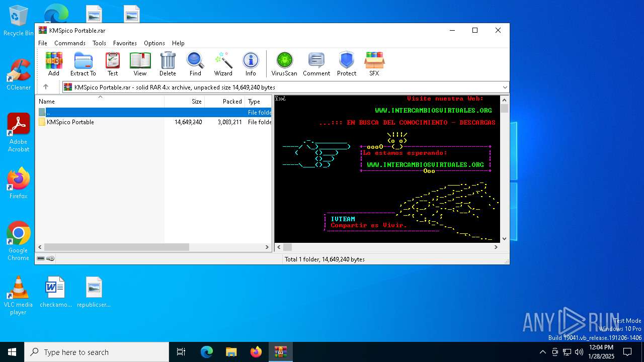644x362 pixels.
Task: Sort by Packed column header
Action: coord(224,101)
